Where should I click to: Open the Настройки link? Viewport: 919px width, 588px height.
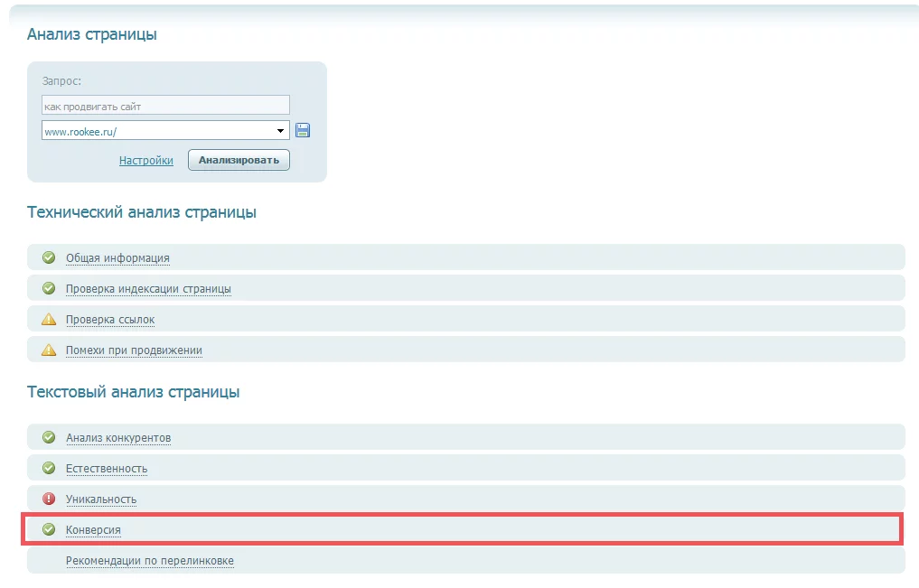pos(146,161)
